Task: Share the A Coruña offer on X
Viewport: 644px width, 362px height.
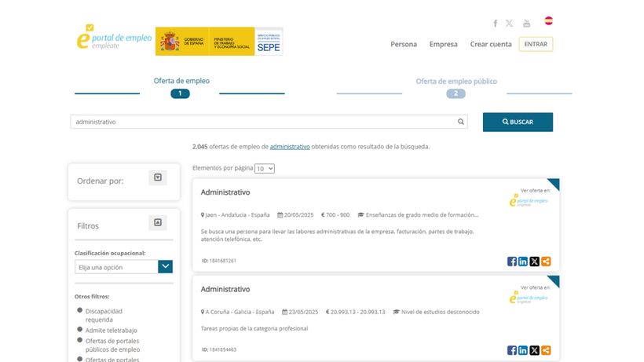Action: pyautogui.click(x=534, y=350)
